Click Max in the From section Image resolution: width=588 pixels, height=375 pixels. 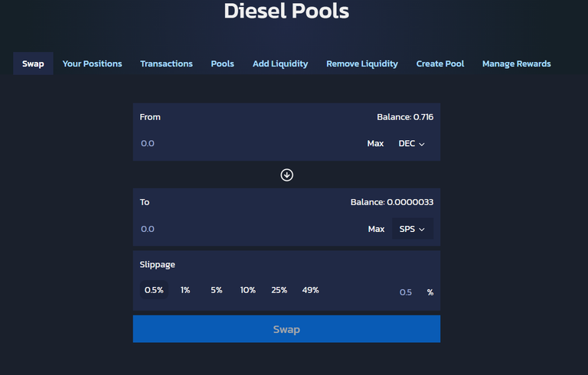(x=375, y=144)
